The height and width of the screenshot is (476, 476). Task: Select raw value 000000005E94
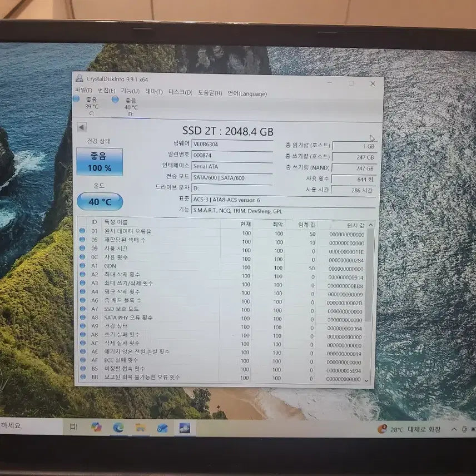[344, 371]
